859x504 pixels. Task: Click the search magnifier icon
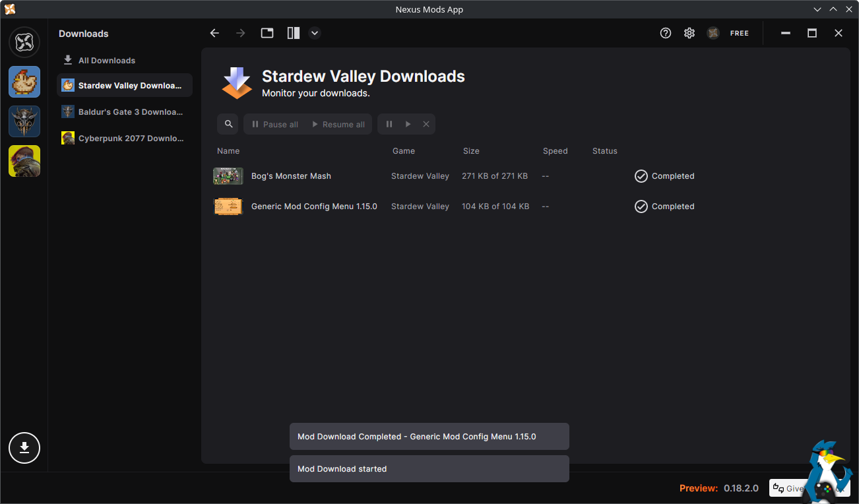pyautogui.click(x=228, y=124)
